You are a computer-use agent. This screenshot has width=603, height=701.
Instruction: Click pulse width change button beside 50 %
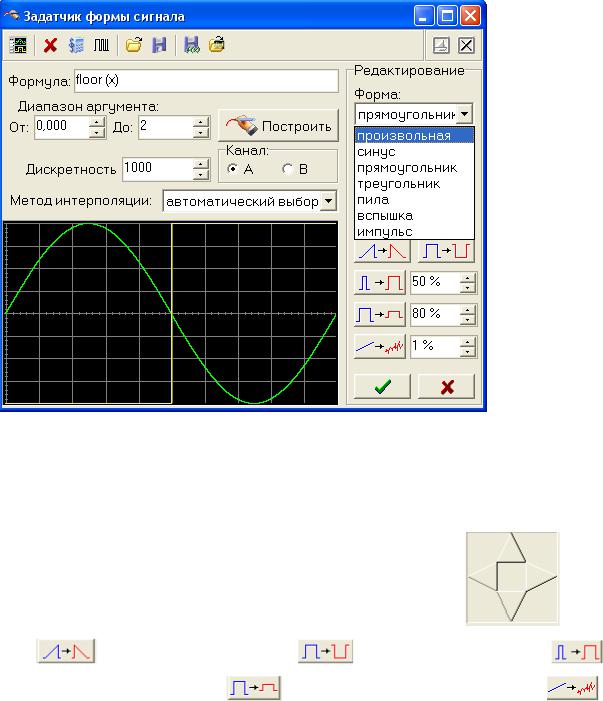click(x=380, y=283)
